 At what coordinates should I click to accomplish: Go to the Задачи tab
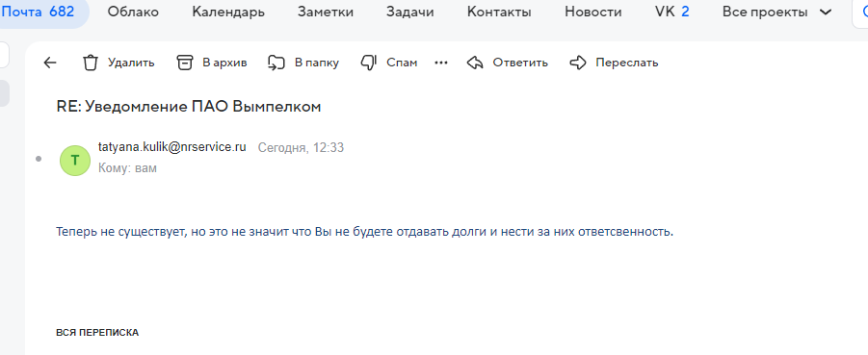409,13
